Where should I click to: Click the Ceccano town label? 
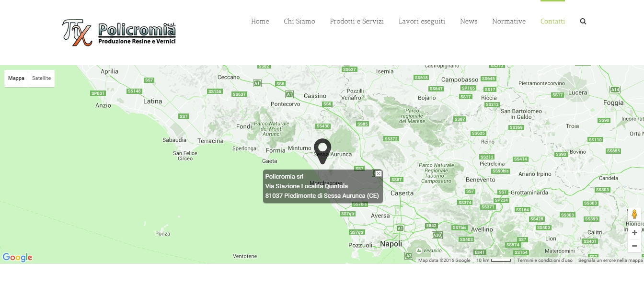click(229, 77)
